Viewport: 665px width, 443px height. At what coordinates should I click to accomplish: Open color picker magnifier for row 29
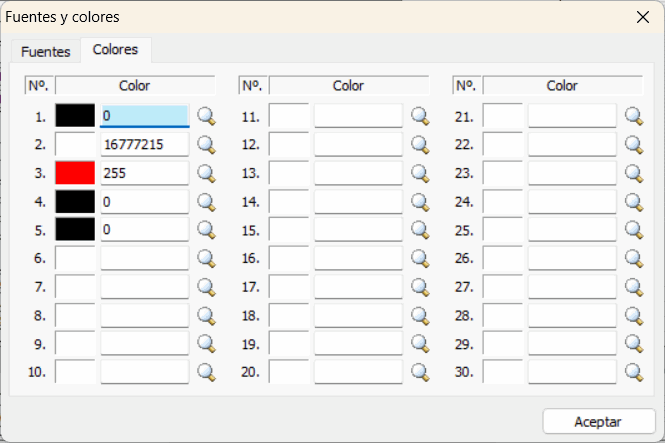[634, 344]
